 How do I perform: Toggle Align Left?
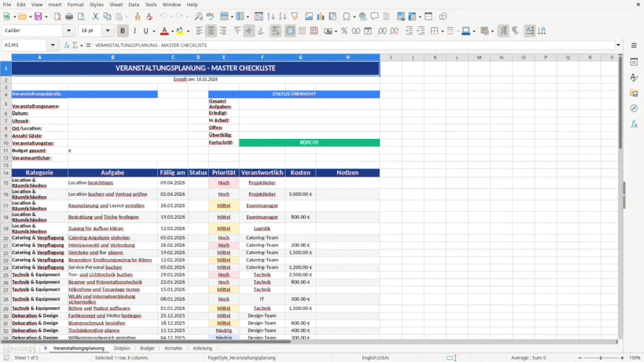199,31
